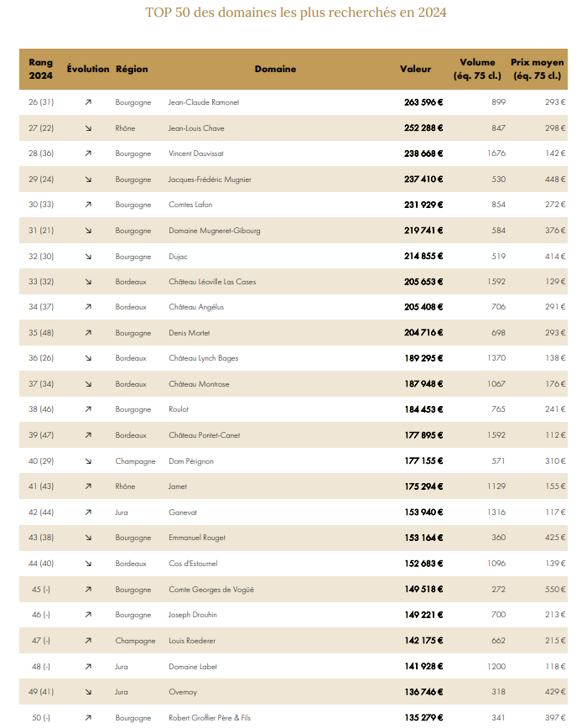Click region 'Jura' in Ganevat row
This screenshot has width=587, height=728.
[122, 512]
